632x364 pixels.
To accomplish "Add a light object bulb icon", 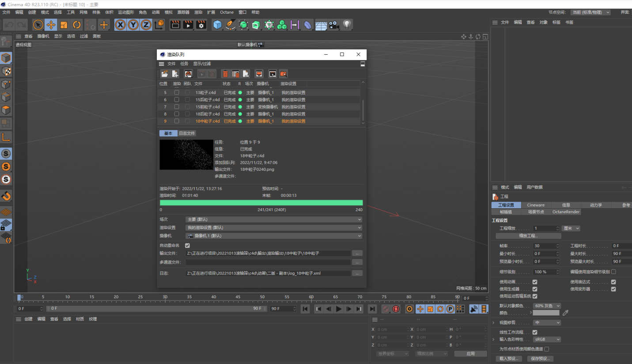I will click(x=347, y=25).
